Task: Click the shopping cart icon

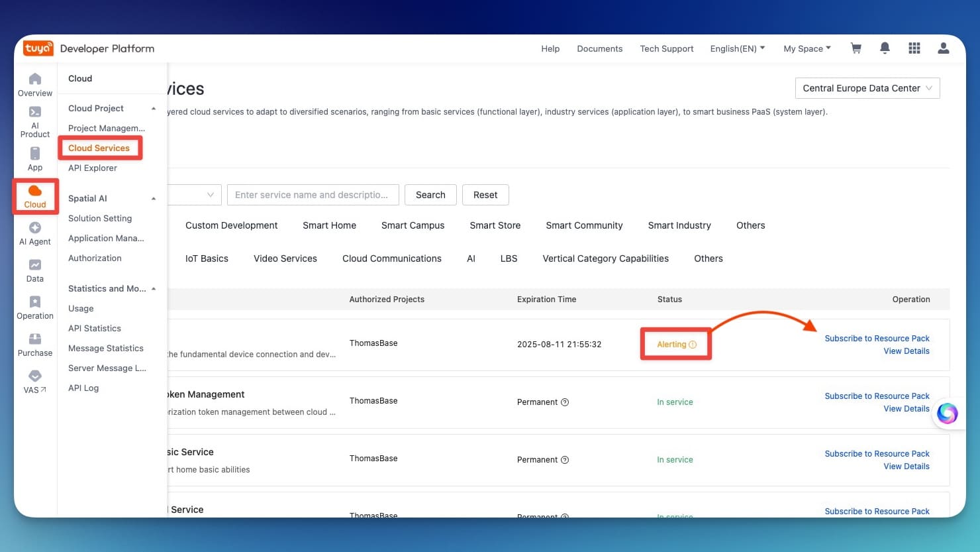Action: 856,48
